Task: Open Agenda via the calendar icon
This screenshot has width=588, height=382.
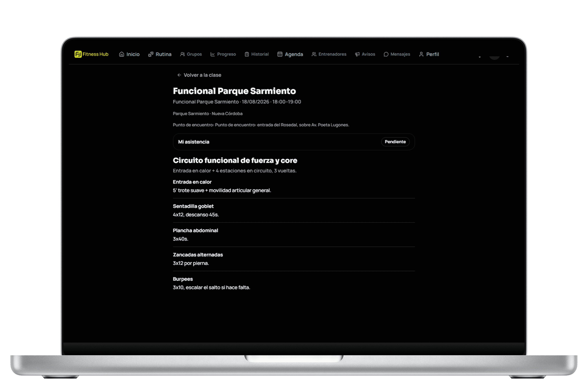Action: coord(280,54)
